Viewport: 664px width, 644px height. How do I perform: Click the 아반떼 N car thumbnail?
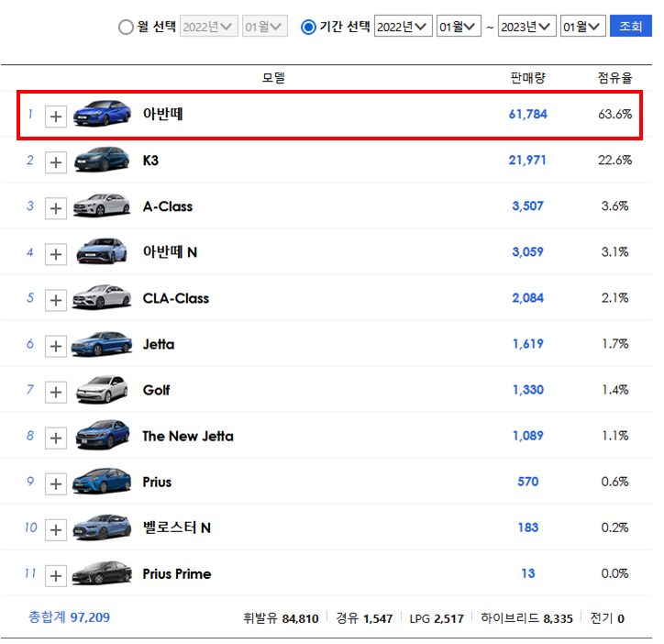click(x=102, y=250)
